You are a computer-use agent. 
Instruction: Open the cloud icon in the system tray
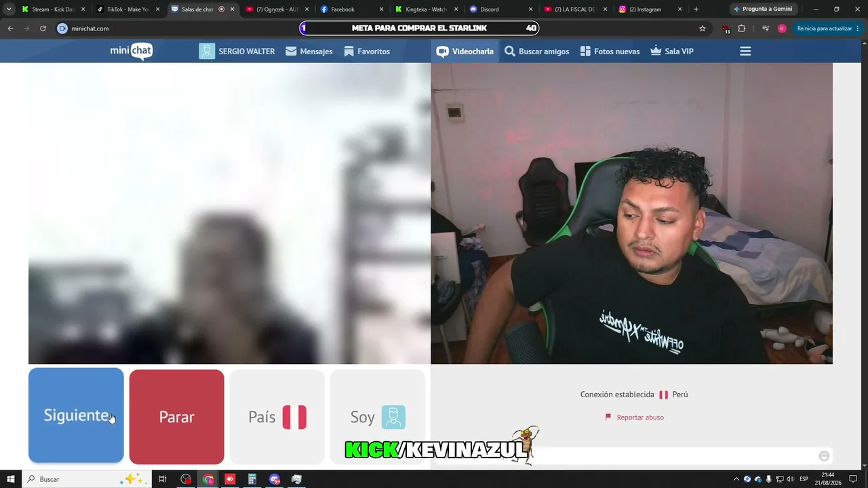click(x=757, y=479)
